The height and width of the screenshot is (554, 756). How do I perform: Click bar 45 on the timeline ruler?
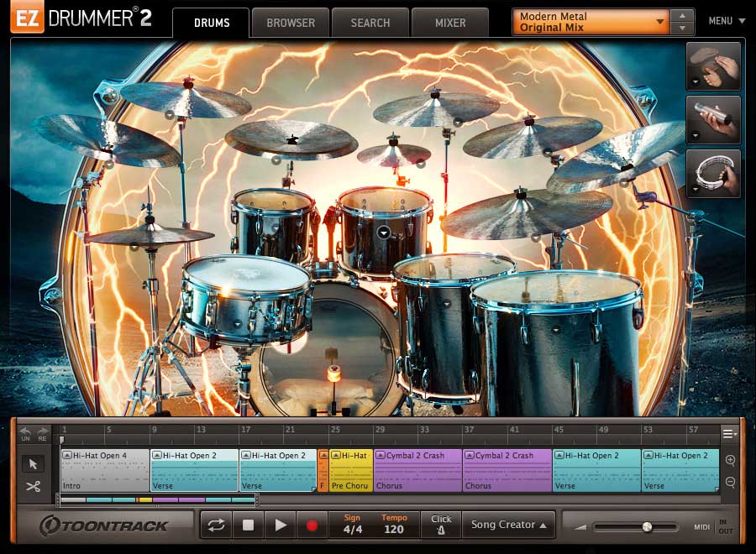coord(559,429)
